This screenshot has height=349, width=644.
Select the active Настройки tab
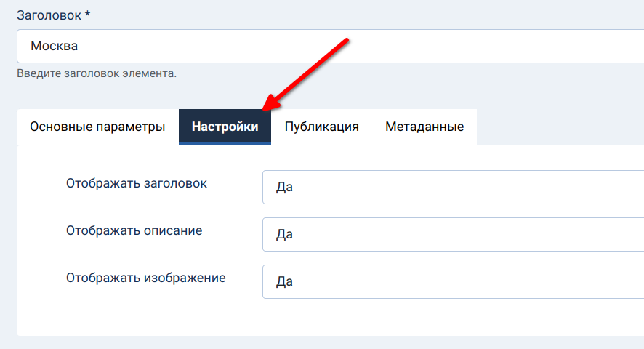coord(225,127)
